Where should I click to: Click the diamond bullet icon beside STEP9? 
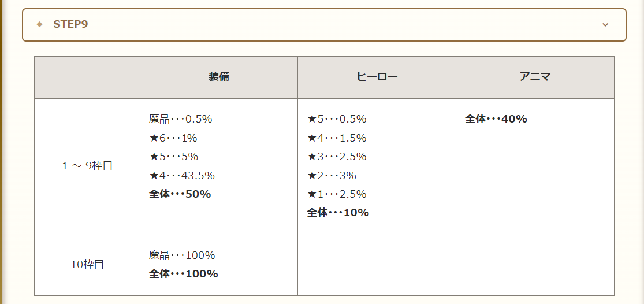tap(39, 24)
